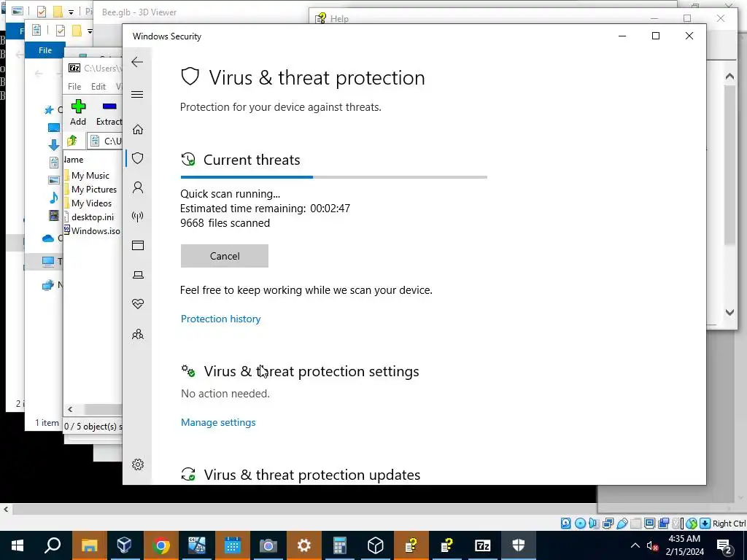
Task: Click the Help window vertical scrollbar thumb
Action: tap(729, 166)
